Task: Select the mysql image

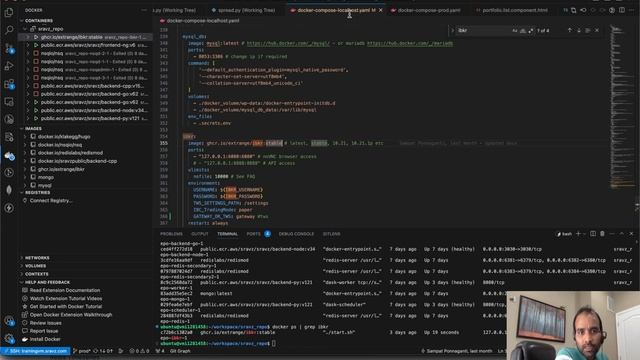Action: point(45,185)
